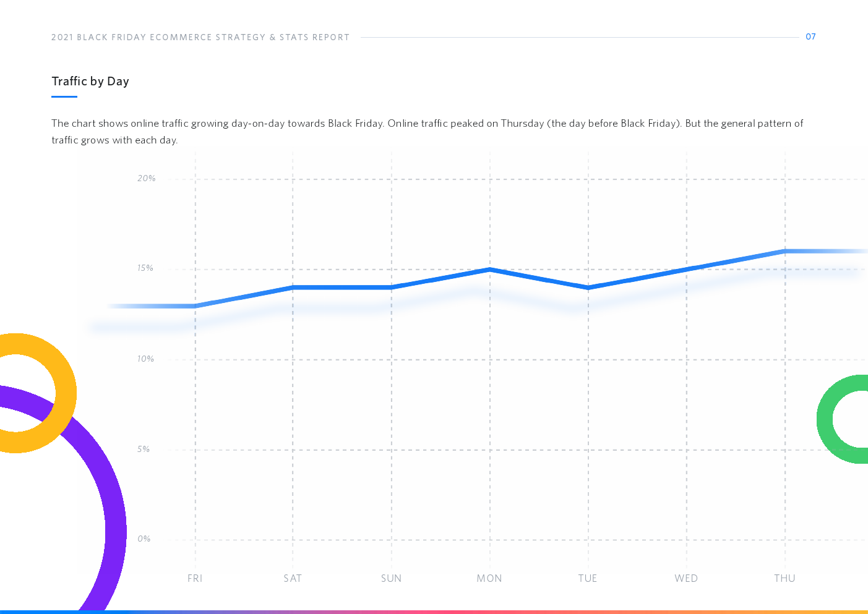This screenshot has height=614, width=868.
Task: Click the THU data point on the line
Action: click(x=785, y=251)
